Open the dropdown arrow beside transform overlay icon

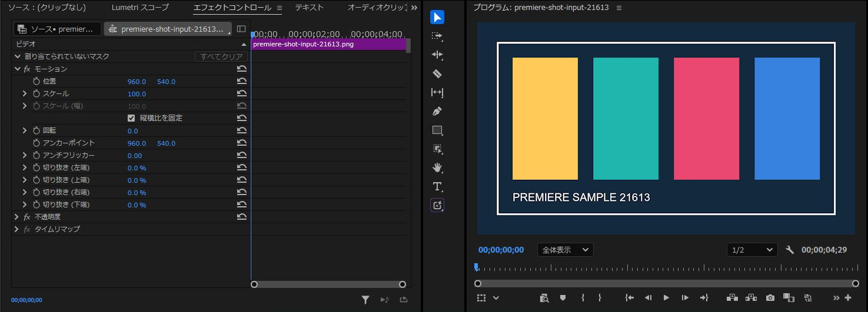click(496, 298)
